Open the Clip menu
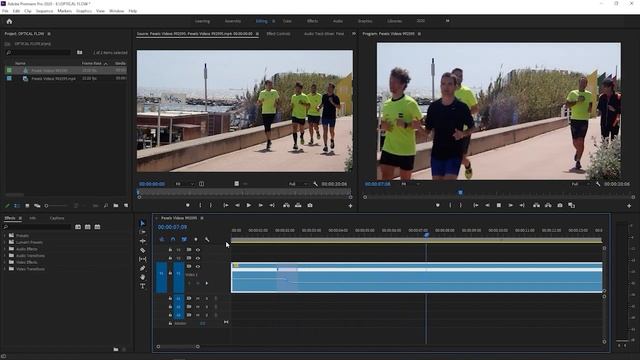This screenshot has width=640, height=360. pos(28,11)
